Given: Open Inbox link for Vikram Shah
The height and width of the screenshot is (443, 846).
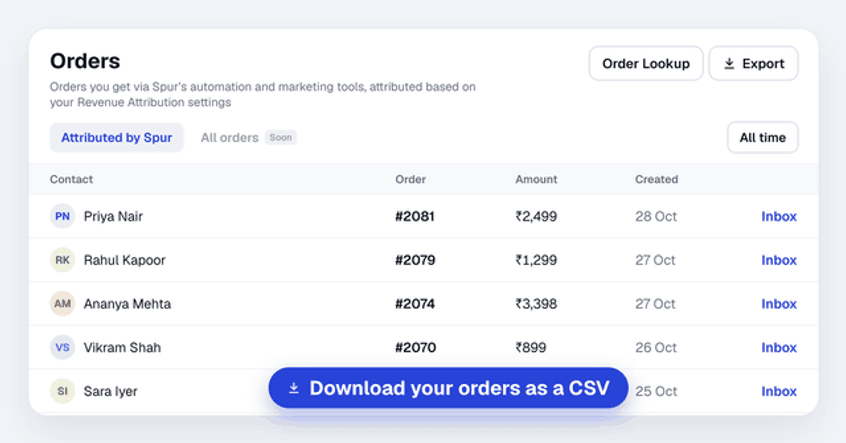Looking at the screenshot, I should pos(779,347).
